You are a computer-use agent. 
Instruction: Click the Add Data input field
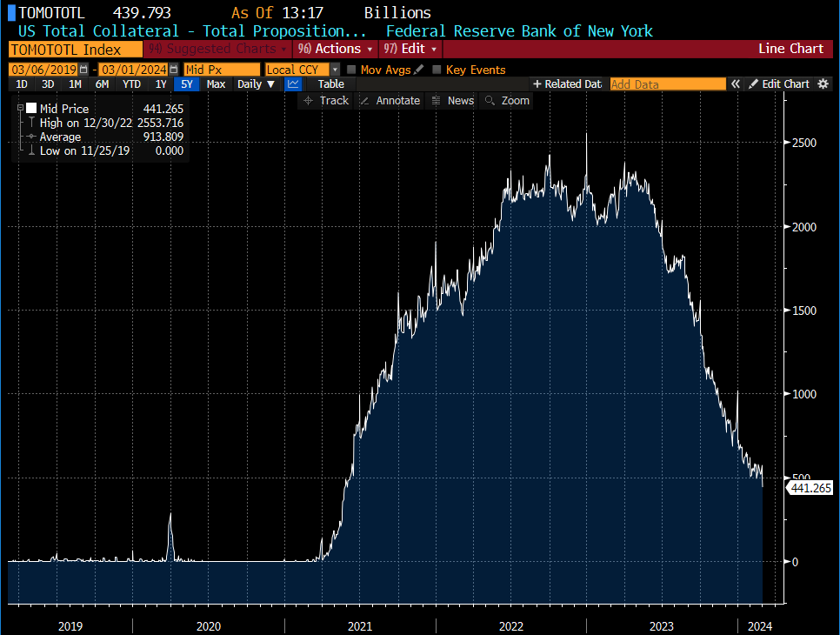[668, 84]
